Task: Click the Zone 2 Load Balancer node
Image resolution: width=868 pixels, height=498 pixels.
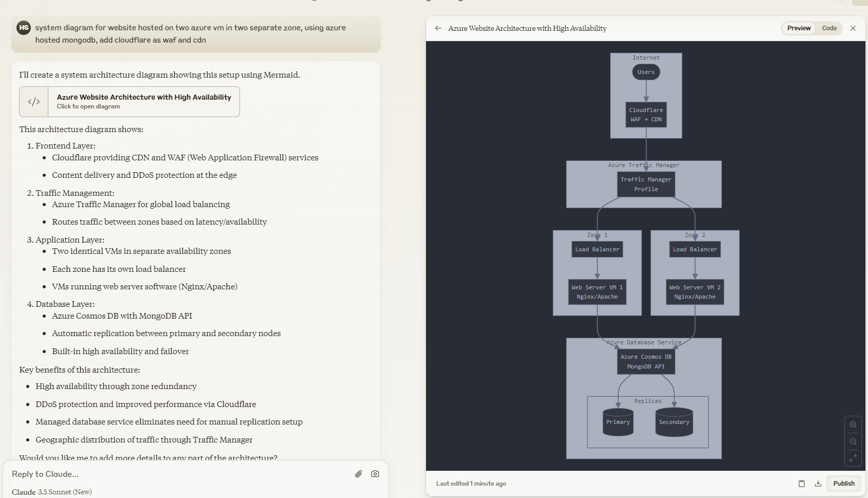Action: 695,249
